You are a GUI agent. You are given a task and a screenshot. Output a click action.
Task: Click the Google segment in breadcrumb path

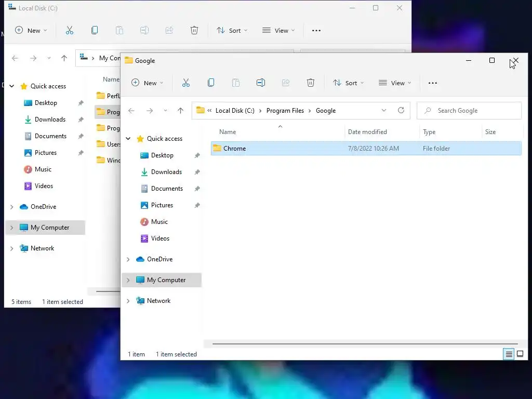click(326, 111)
